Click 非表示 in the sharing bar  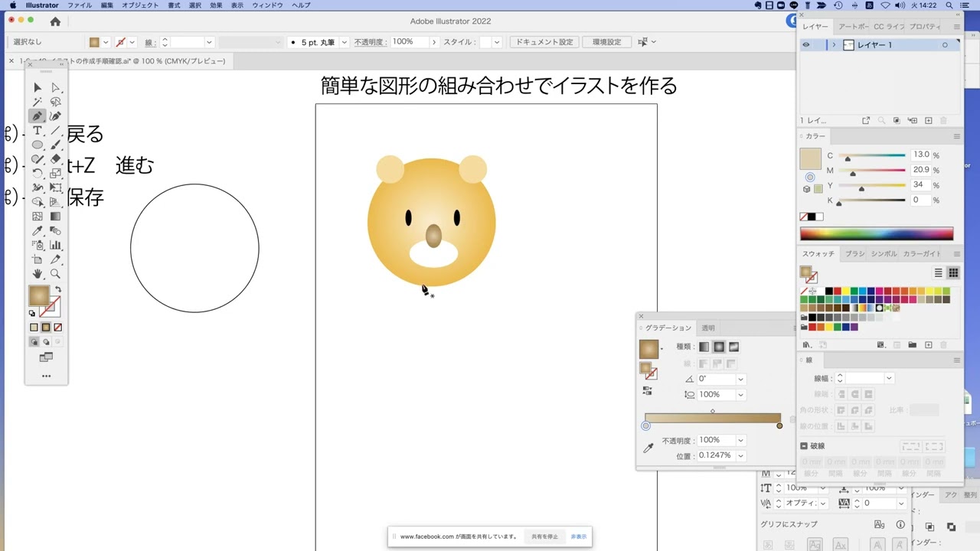579,536
